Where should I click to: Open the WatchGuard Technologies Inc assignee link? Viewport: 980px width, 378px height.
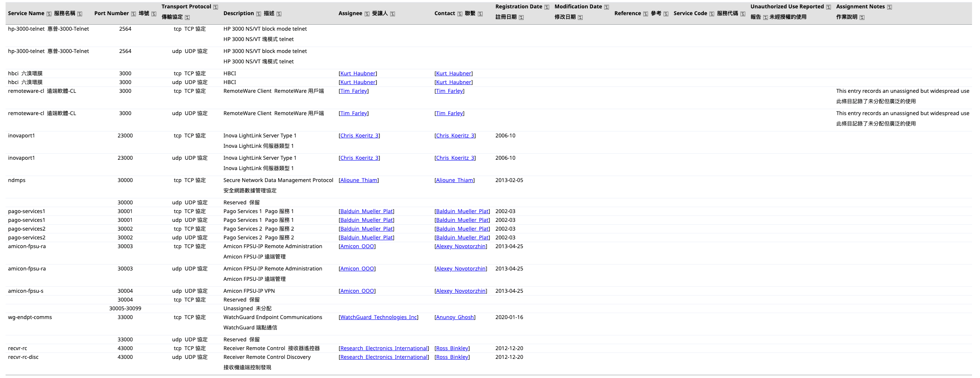pyautogui.click(x=378, y=317)
